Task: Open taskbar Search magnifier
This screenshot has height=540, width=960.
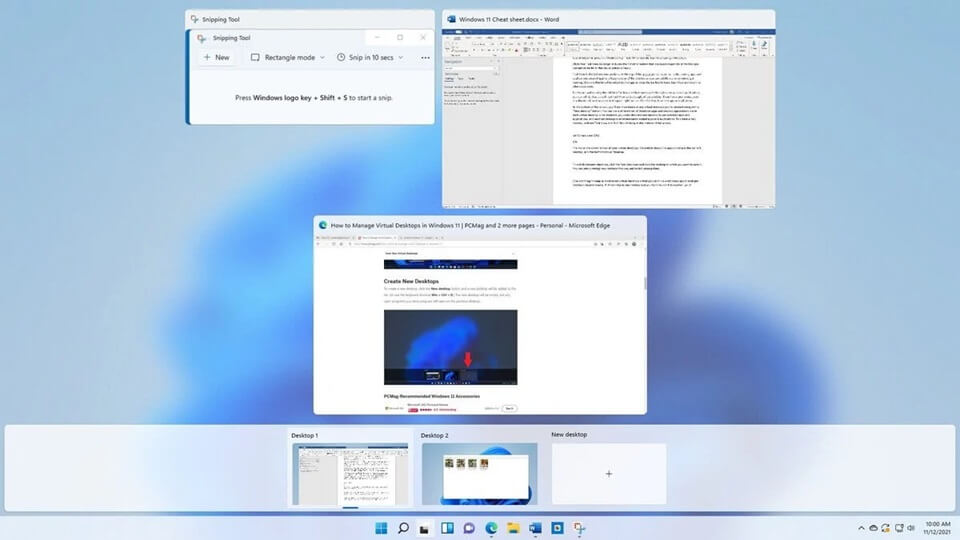Action: click(x=403, y=528)
